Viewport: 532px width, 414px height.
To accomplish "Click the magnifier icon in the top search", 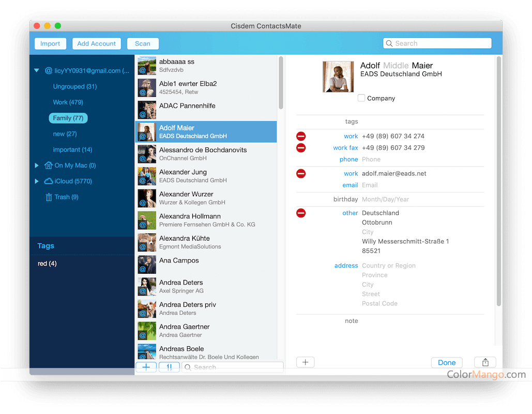I will click(389, 43).
